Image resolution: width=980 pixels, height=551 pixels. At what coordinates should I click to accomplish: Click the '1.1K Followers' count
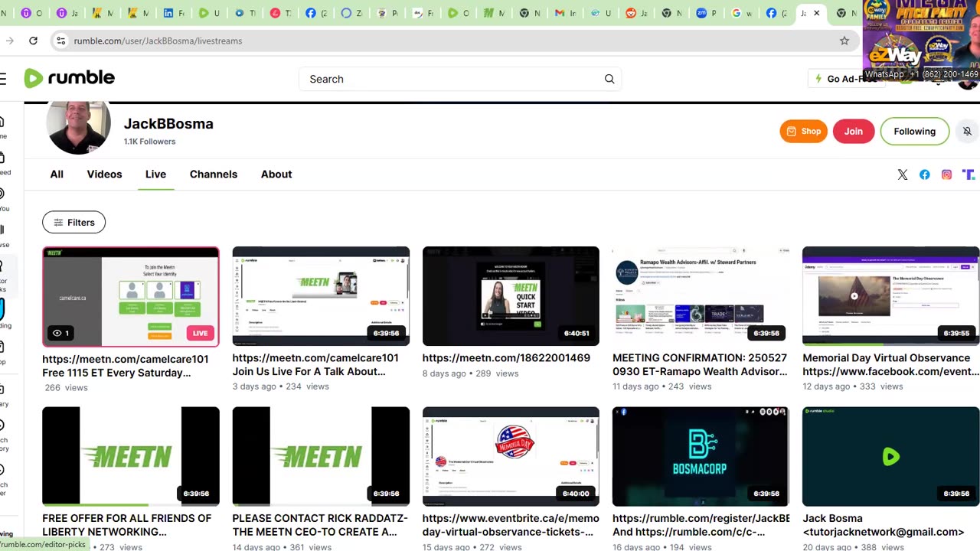(150, 142)
